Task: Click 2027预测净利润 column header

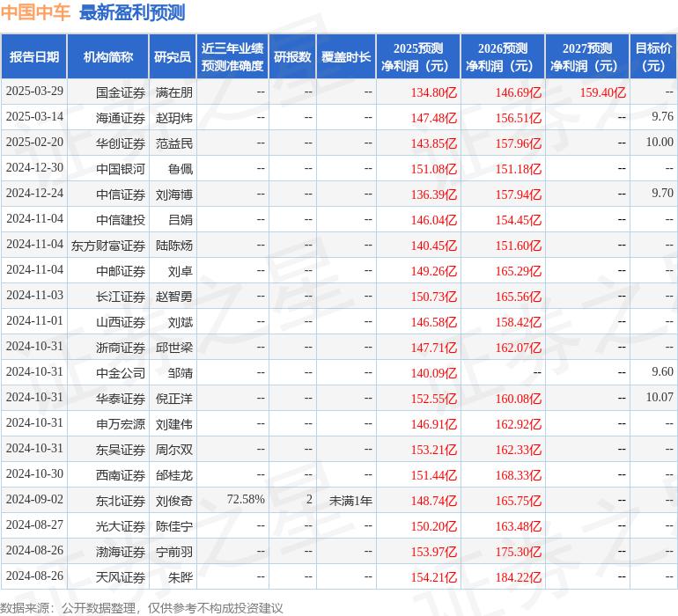Action: pos(587,56)
